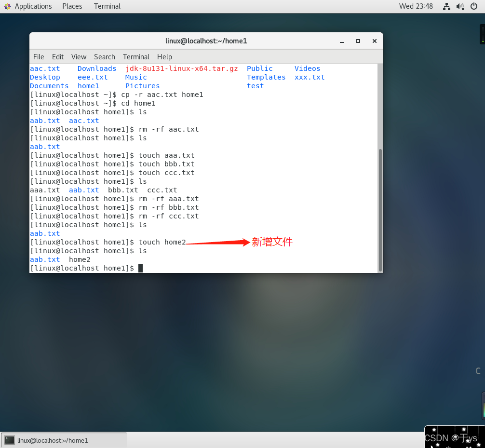Click the Templates directory name
Screen dimensions: 485x448
(x=266, y=77)
